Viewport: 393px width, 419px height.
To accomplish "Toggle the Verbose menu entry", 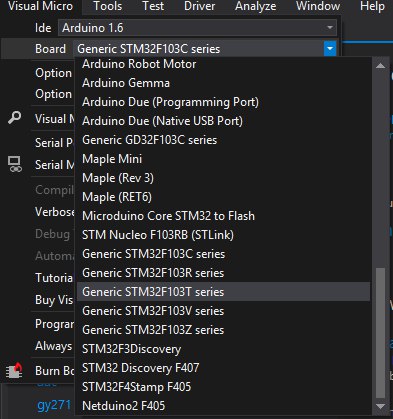I will 55,212.
